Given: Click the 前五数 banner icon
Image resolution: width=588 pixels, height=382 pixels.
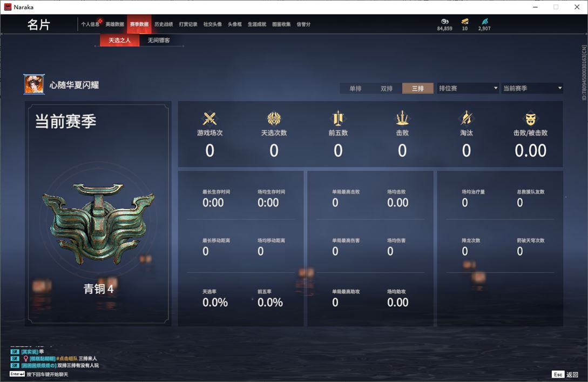Looking at the screenshot, I should tap(338, 118).
